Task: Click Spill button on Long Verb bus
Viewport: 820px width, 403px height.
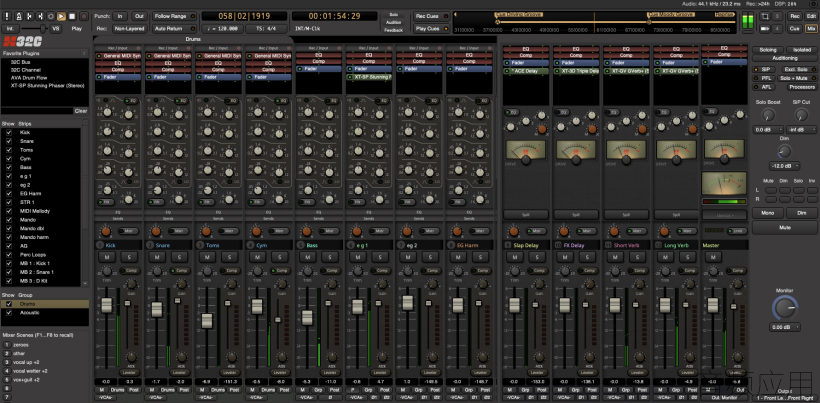Action: coord(676,214)
